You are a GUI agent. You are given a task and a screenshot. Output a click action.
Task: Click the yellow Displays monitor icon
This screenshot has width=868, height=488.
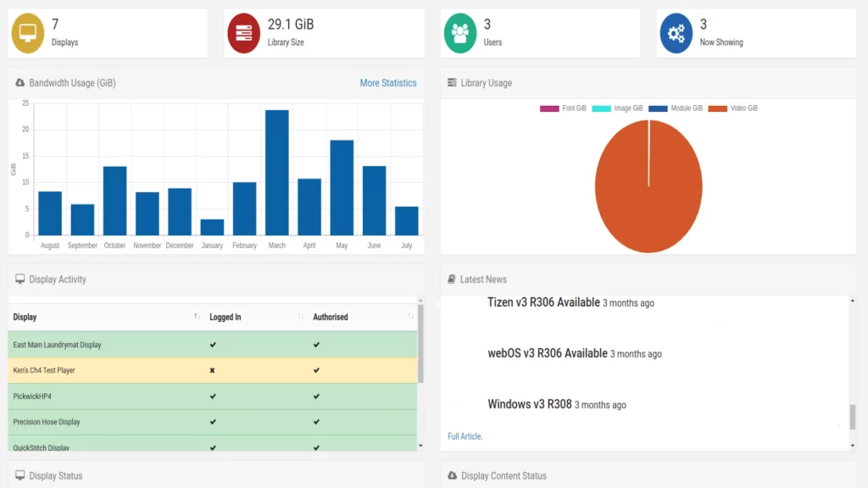coord(28,33)
